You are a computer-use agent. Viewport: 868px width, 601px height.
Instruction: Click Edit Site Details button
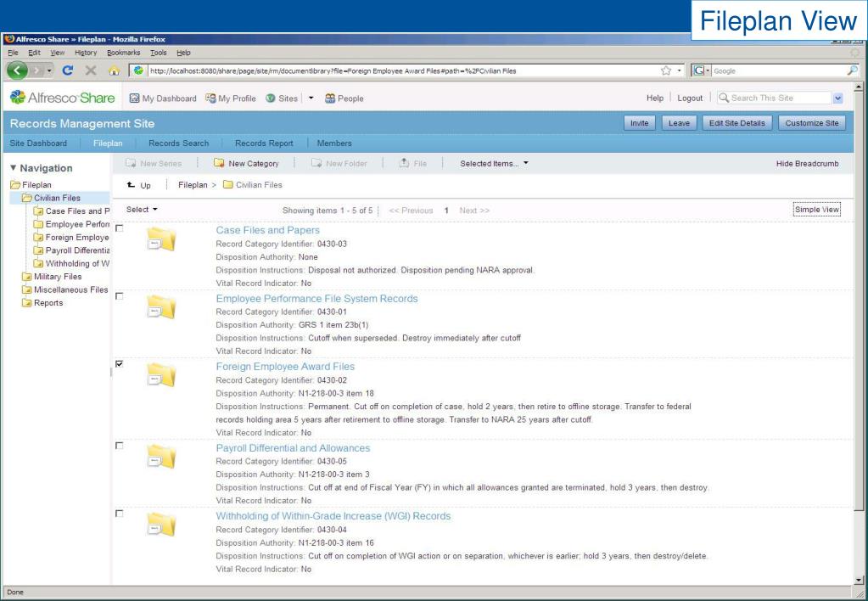(x=737, y=123)
